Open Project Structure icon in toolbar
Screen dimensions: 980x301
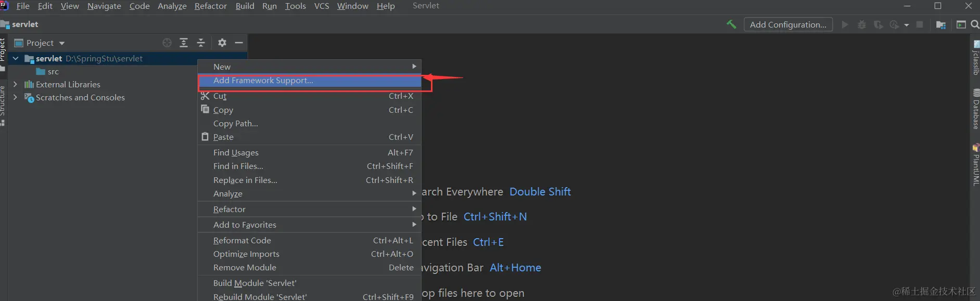click(941, 24)
